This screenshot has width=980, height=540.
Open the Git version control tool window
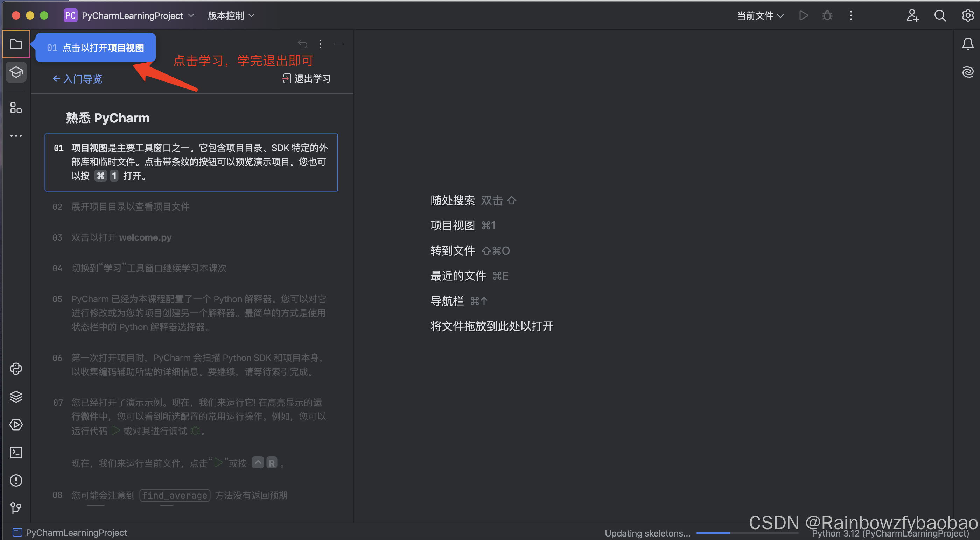tap(16, 508)
